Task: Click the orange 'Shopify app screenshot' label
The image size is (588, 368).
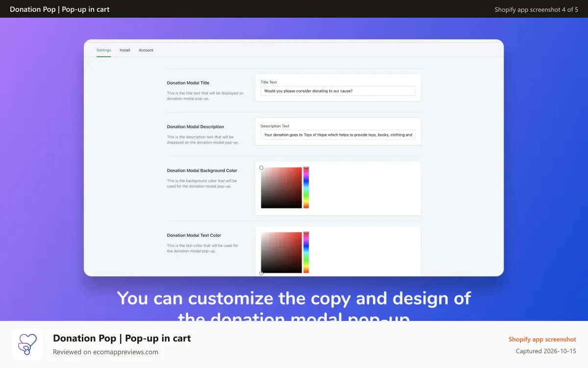Action: tap(542, 339)
